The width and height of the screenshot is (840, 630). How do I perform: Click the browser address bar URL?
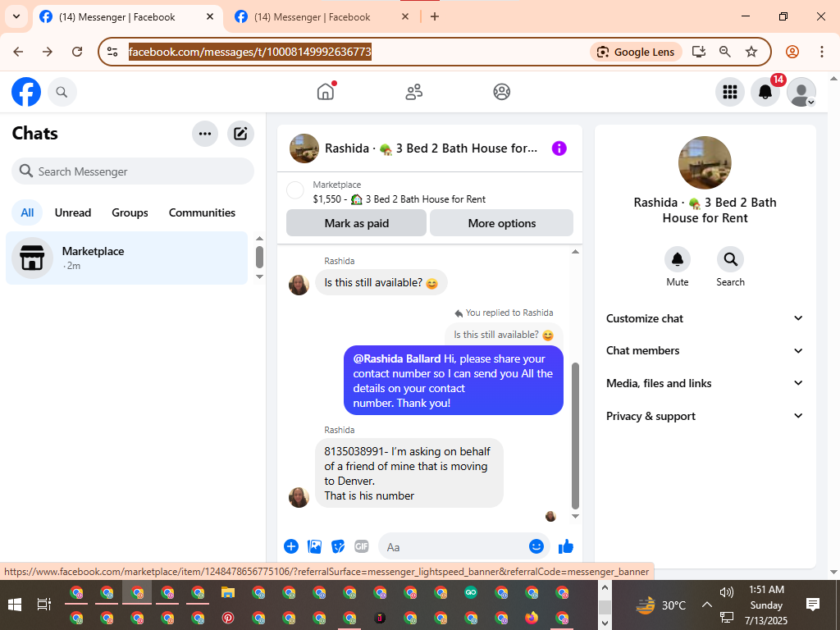point(249,52)
